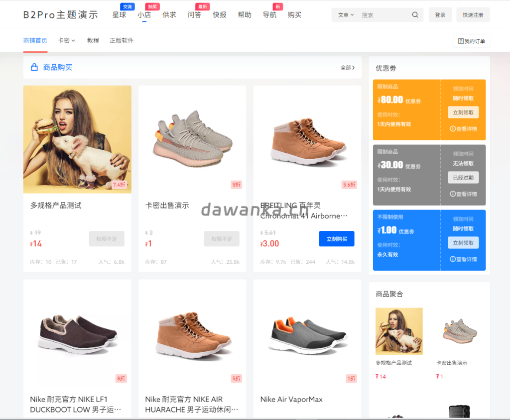Image resolution: width=510 pixels, height=420 pixels.
Task: Click info icon on ₮30.00 coupon 查看详情
Action: pos(452,194)
